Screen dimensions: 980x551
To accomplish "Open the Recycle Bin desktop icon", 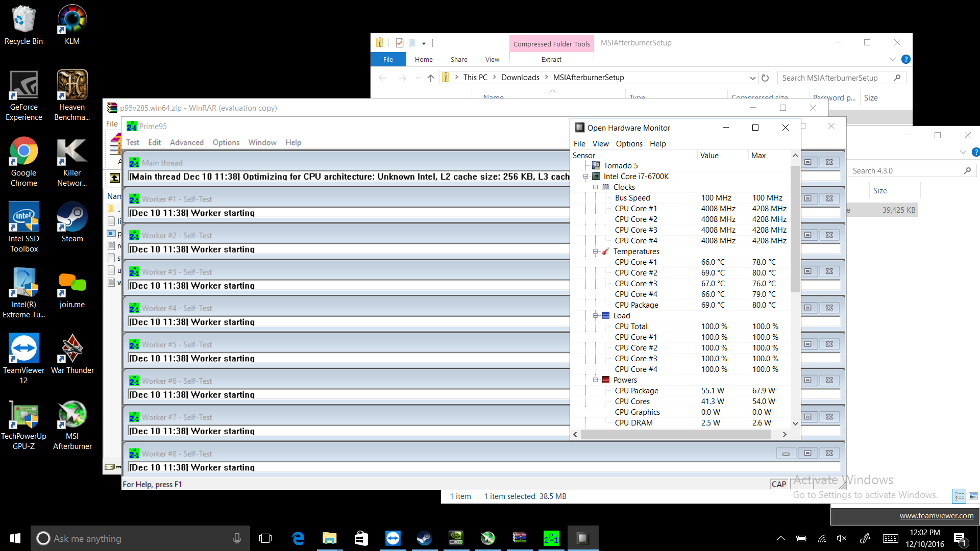I will [23, 26].
